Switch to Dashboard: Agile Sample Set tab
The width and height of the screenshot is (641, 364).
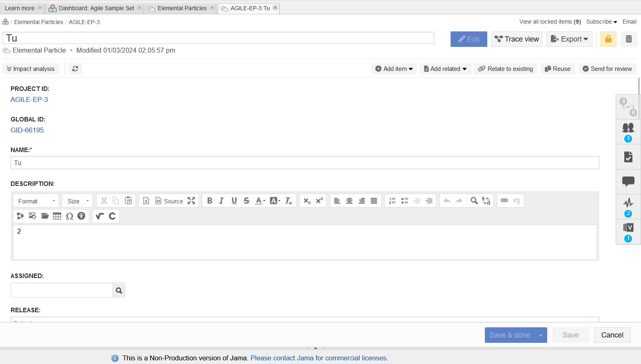[96, 8]
